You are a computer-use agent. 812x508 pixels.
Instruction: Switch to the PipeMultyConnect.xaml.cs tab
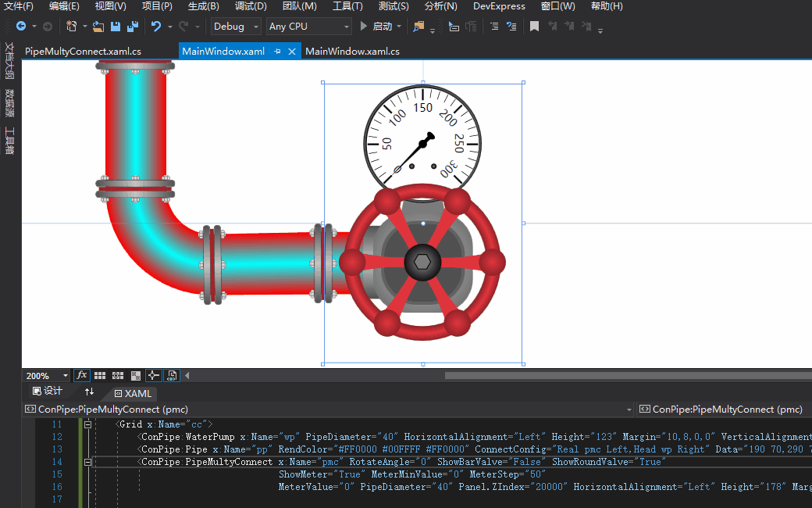pyautogui.click(x=83, y=52)
